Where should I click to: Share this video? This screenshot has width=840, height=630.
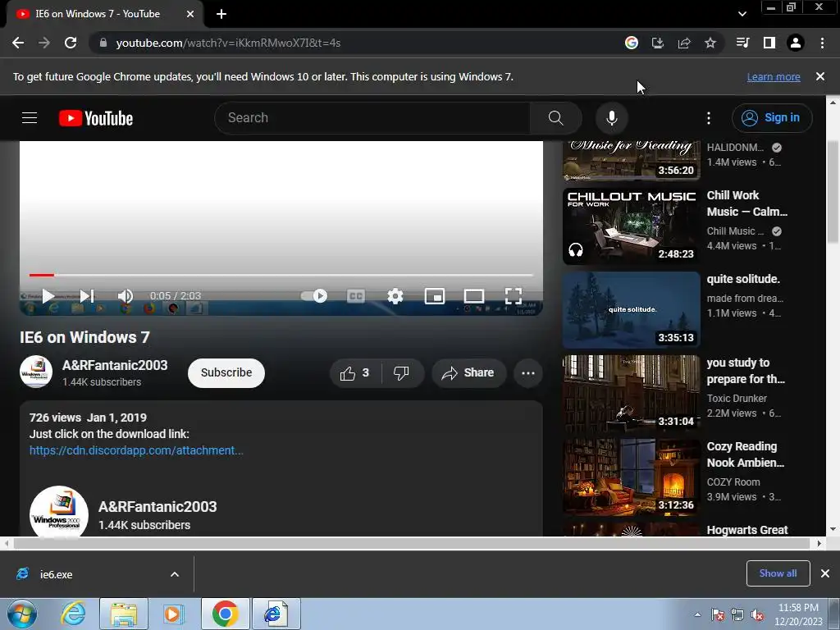click(468, 373)
